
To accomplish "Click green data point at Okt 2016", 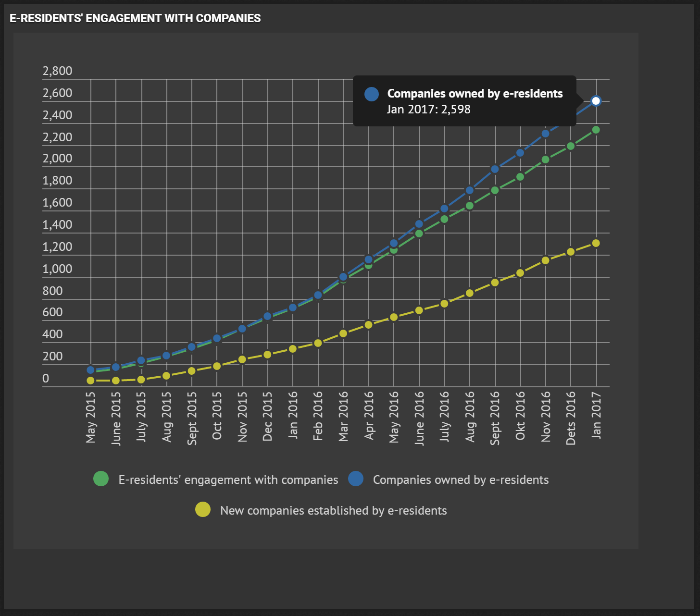I will (x=520, y=177).
